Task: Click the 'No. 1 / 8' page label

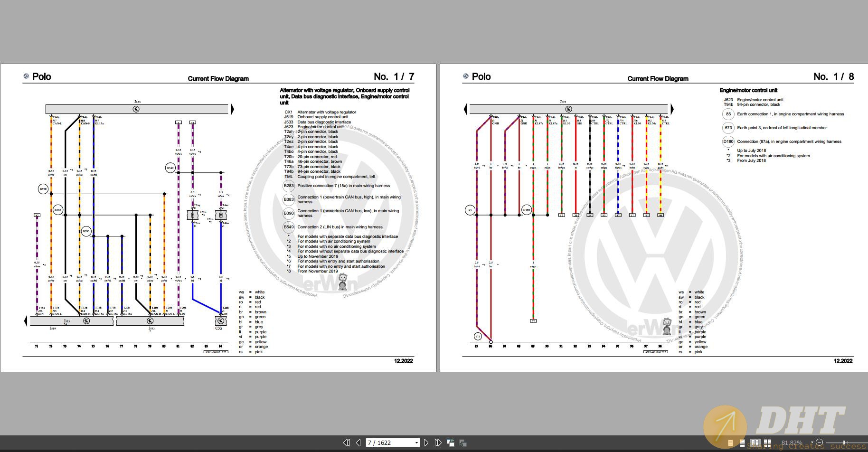Action: click(833, 76)
